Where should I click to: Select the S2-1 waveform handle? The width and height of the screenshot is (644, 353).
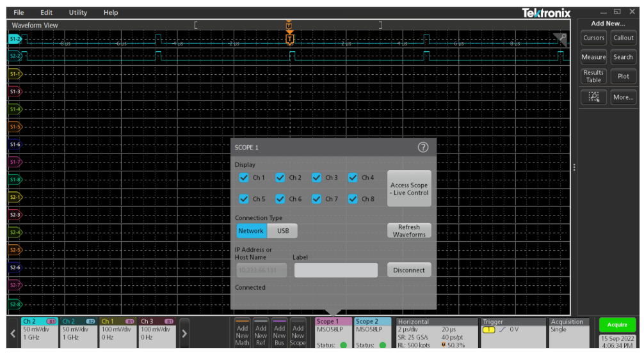(x=15, y=198)
